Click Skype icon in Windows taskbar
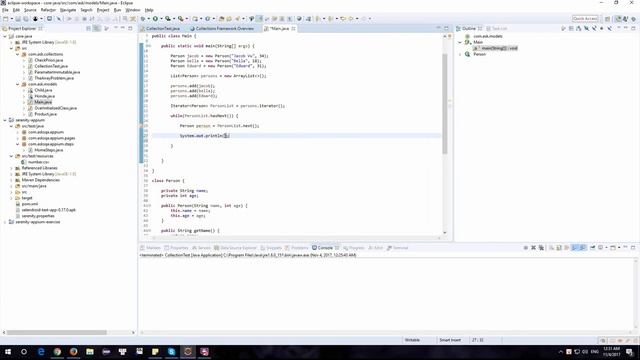Screen dimensions: 640x360 click(171, 351)
